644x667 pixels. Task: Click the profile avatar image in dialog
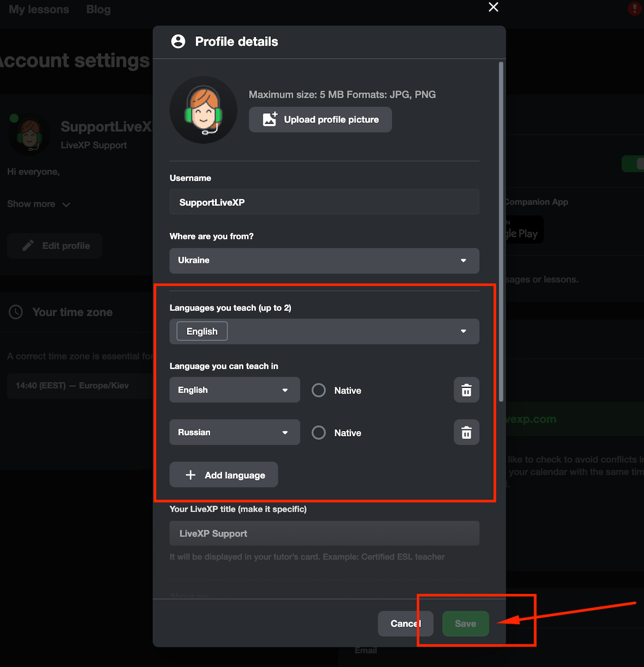[x=203, y=110]
